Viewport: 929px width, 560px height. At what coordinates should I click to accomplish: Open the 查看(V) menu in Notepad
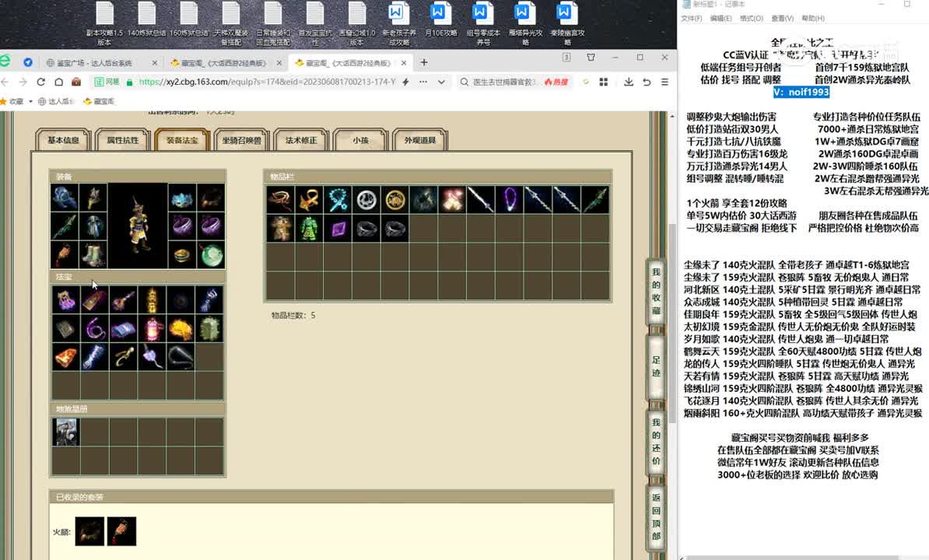782,19
